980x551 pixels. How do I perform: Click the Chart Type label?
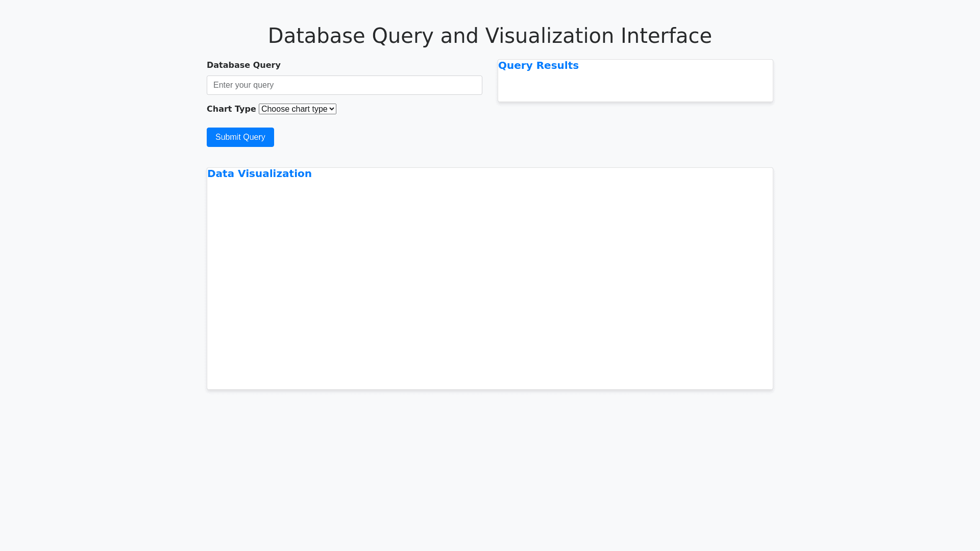click(x=231, y=109)
